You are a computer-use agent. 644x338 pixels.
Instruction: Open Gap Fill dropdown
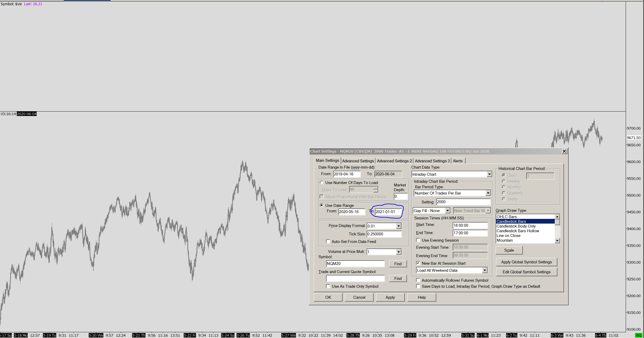(x=447, y=211)
